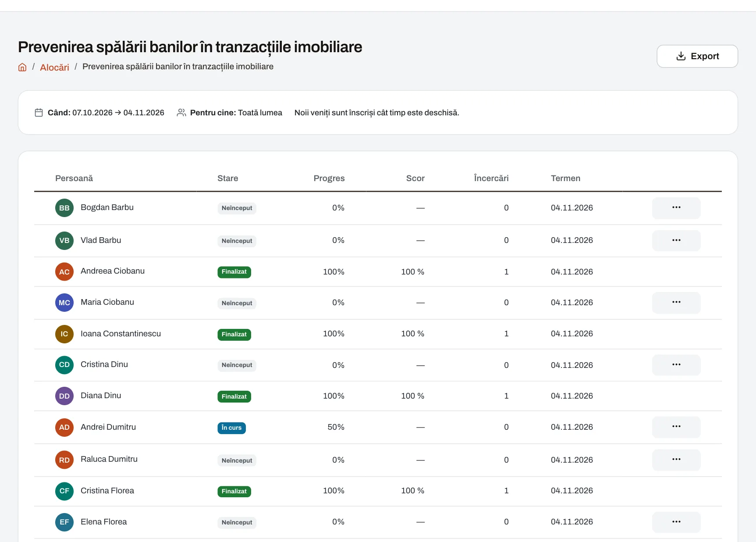
Task: Click the Încercări column header
Action: [491, 178]
